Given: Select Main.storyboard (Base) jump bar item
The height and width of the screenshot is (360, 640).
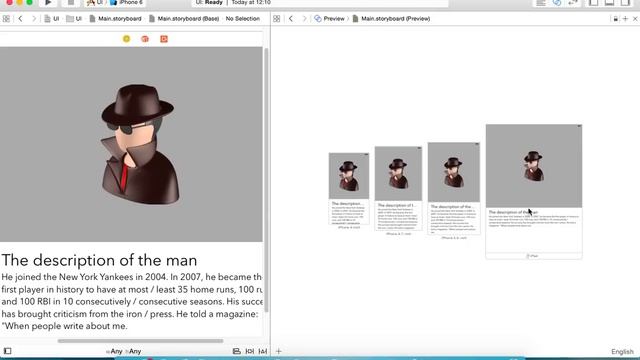Looking at the screenshot, I should tap(184, 19).
